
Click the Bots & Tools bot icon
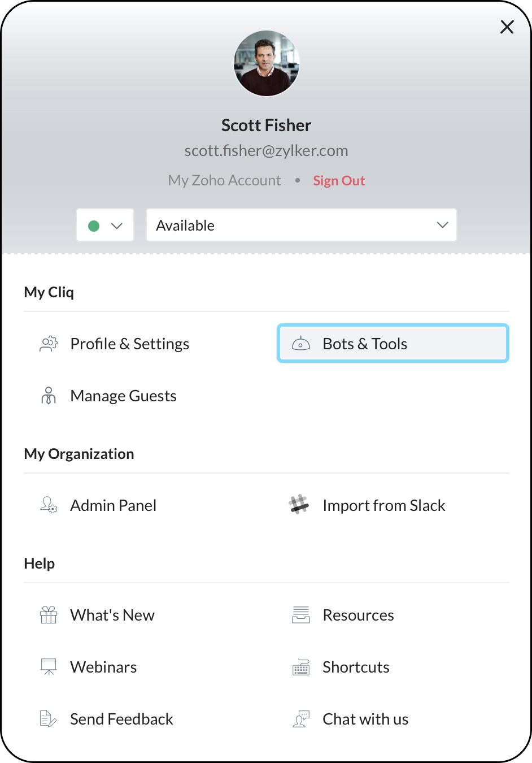300,344
